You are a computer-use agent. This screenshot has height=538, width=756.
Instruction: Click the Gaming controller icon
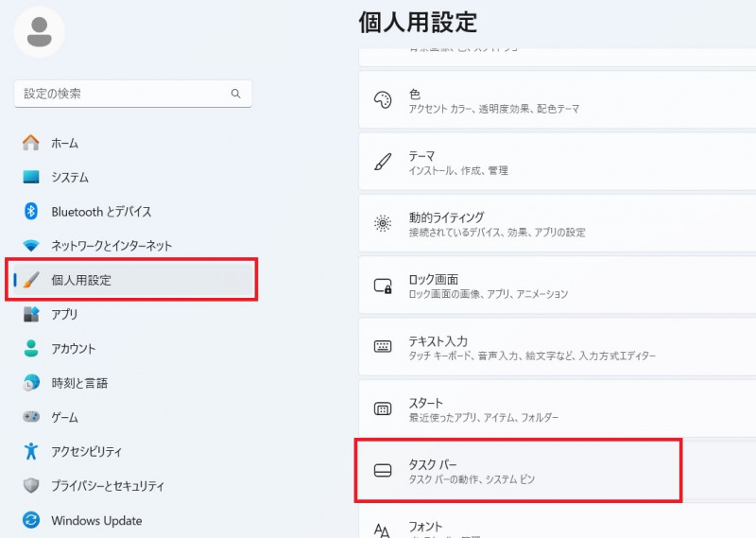(x=31, y=416)
